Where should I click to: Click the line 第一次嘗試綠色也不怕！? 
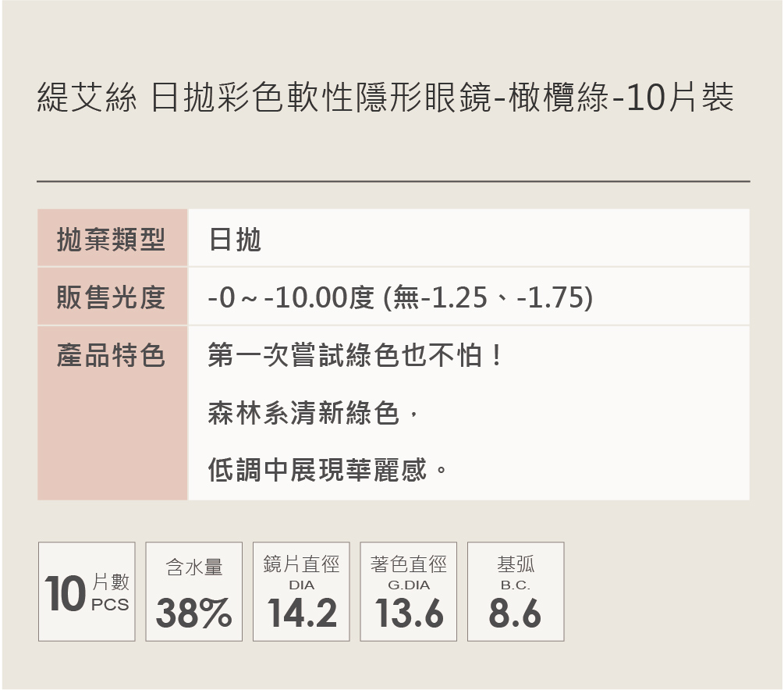point(355,356)
